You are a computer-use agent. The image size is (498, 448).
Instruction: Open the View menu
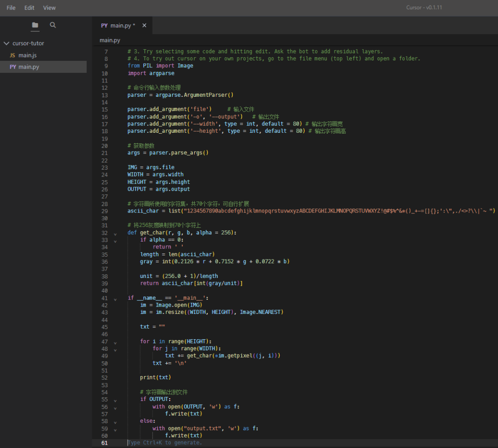[49, 8]
